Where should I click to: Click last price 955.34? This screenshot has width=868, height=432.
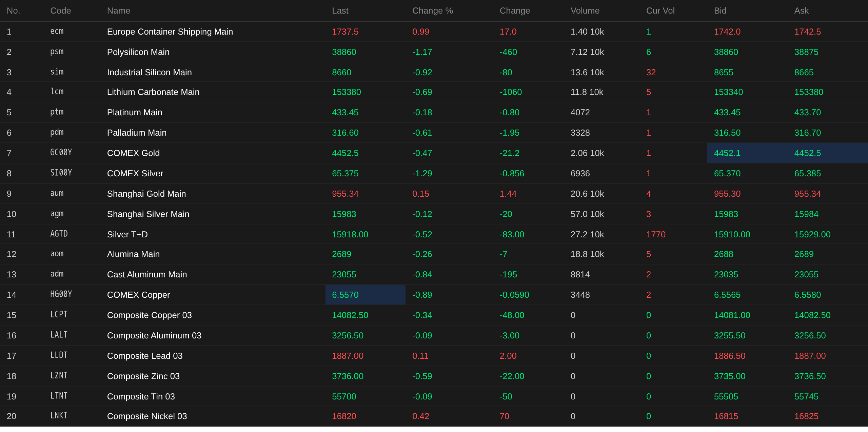pyautogui.click(x=345, y=194)
